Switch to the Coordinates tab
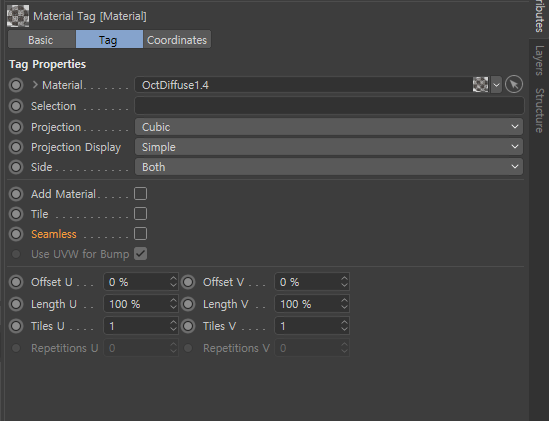 (x=177, y=39)
